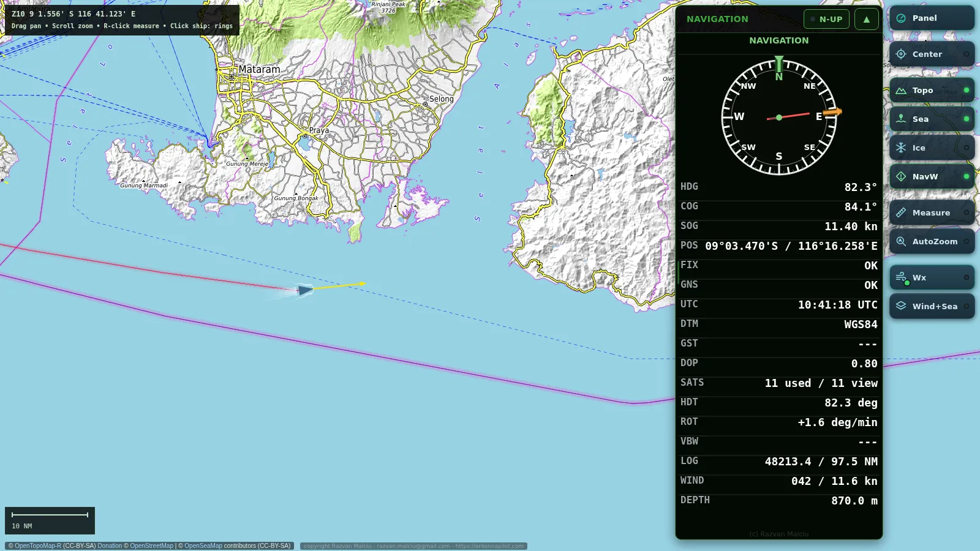Click the OpenTopoMap-R attribution link

pos(37,545)
